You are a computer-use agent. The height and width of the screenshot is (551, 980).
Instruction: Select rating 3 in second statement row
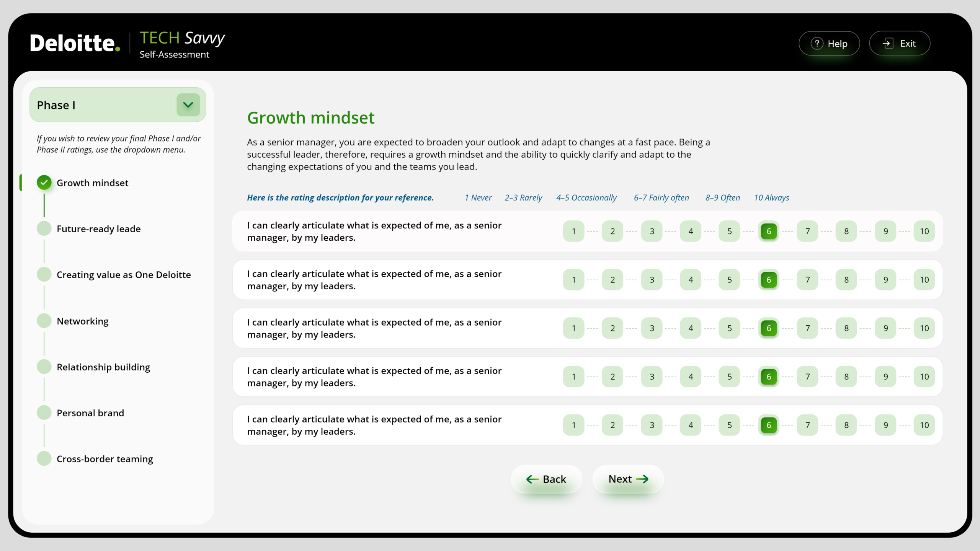pyautogui.click(x=652, y=280)
